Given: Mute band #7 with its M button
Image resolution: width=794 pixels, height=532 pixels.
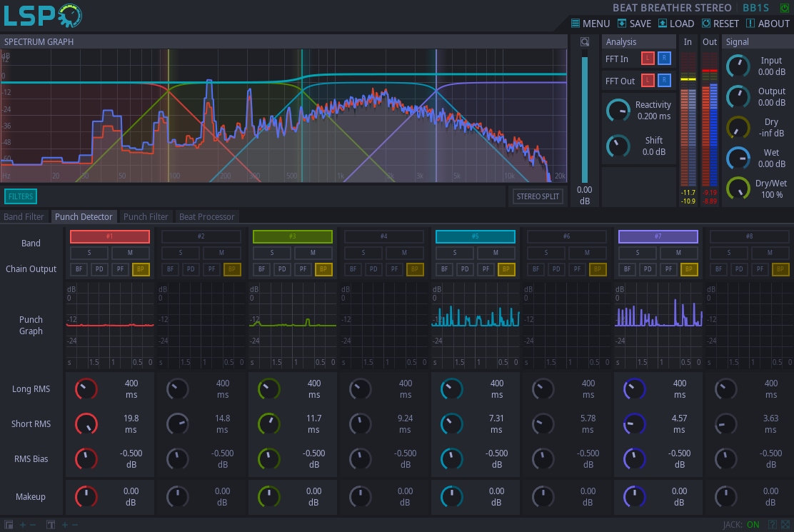Looking at the screenshot, I should 678,253.
